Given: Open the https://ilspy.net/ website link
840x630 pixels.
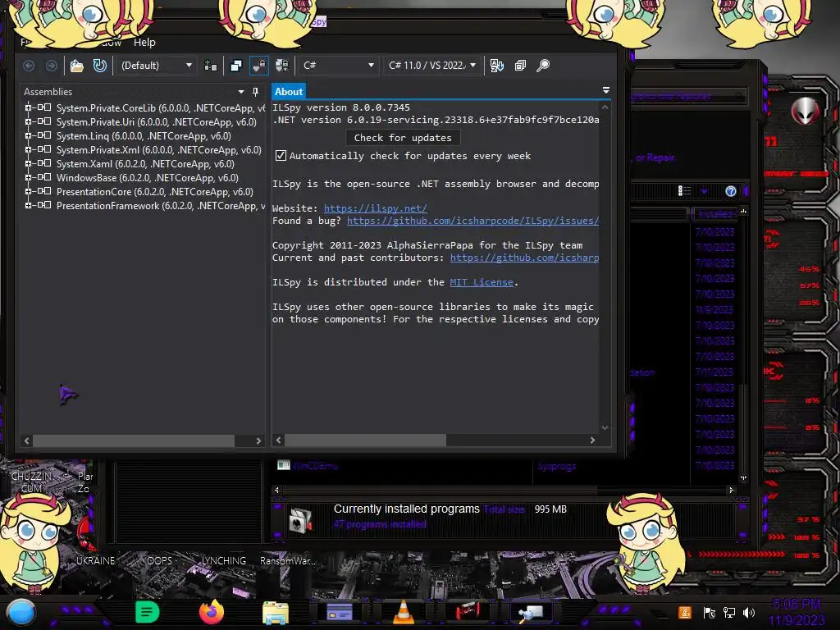Looking at the screenshot, I should click(375, 208).
